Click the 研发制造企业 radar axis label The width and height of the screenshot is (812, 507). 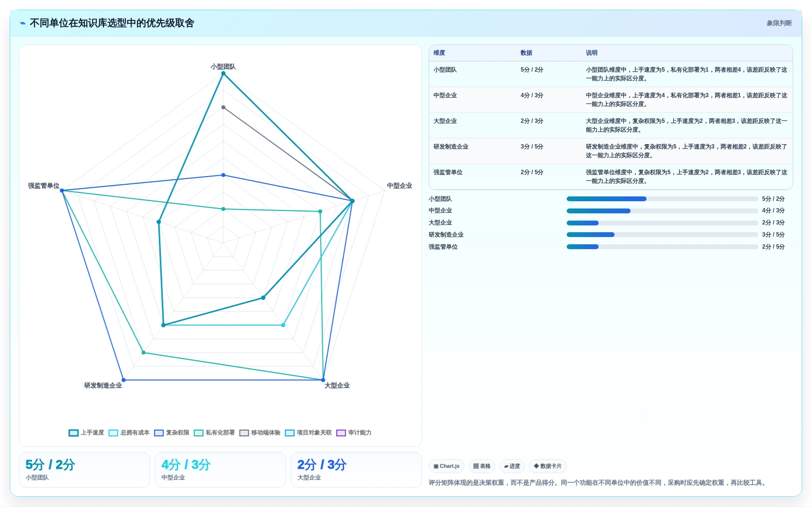pos(103,386)
